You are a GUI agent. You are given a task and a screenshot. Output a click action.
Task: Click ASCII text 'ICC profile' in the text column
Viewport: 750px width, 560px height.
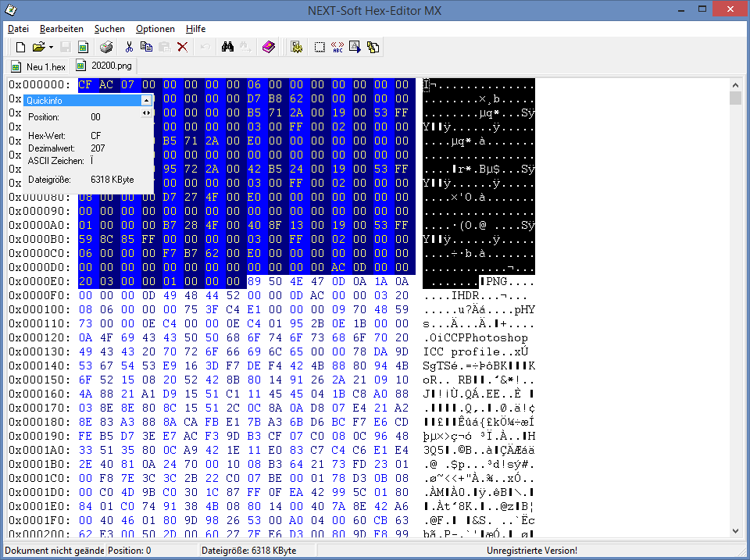click(x=462, y=351)
